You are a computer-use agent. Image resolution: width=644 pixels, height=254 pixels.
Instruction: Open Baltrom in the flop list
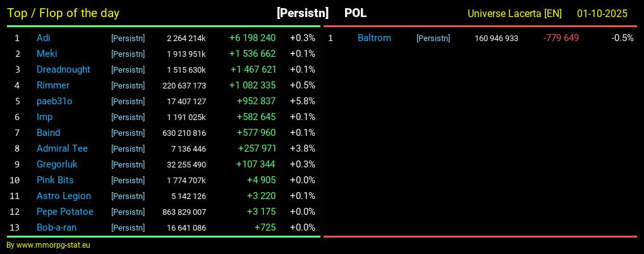coord(374,38)
